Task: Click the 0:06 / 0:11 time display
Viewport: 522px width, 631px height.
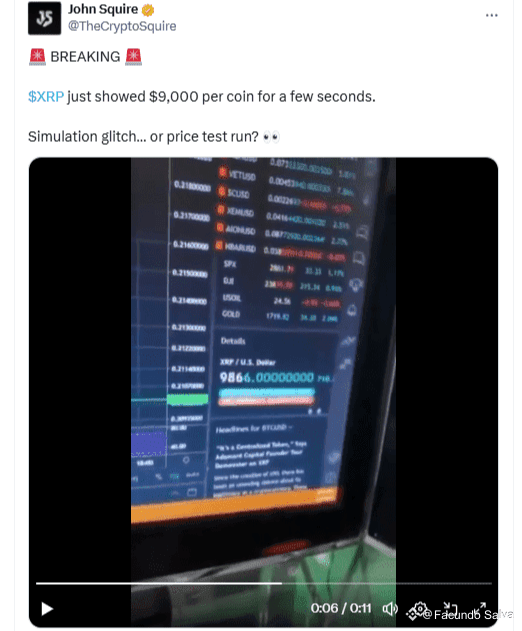Action: click(x=340, y=608)
